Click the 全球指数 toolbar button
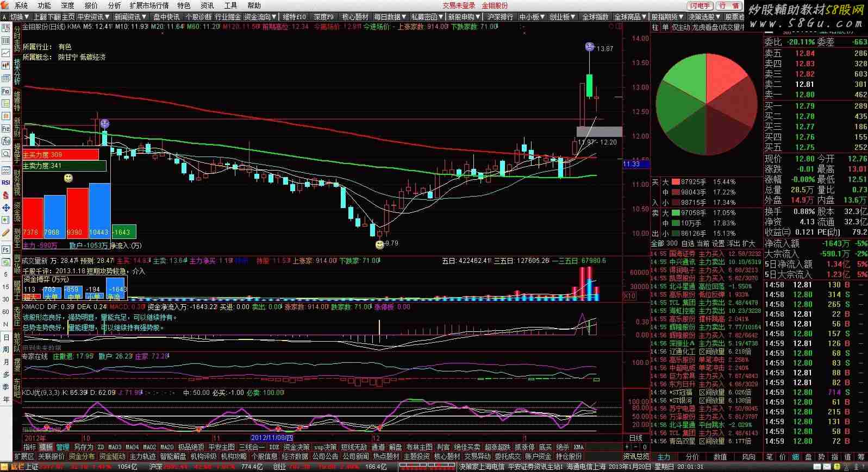Image resolution: width=868 pixels, height=472 pixels. (x=595, y=17)
